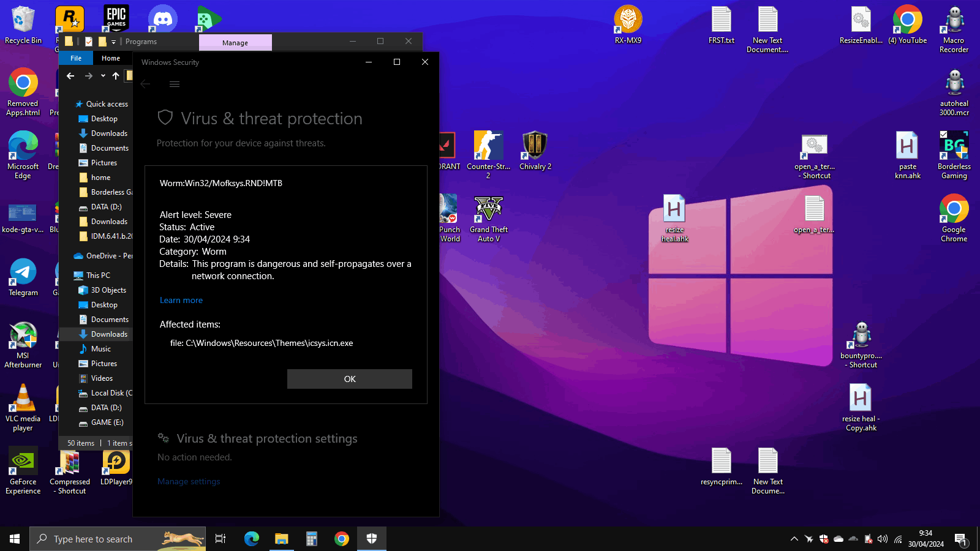Open the Telegram desktop shortcut

[x=23, y=277]
